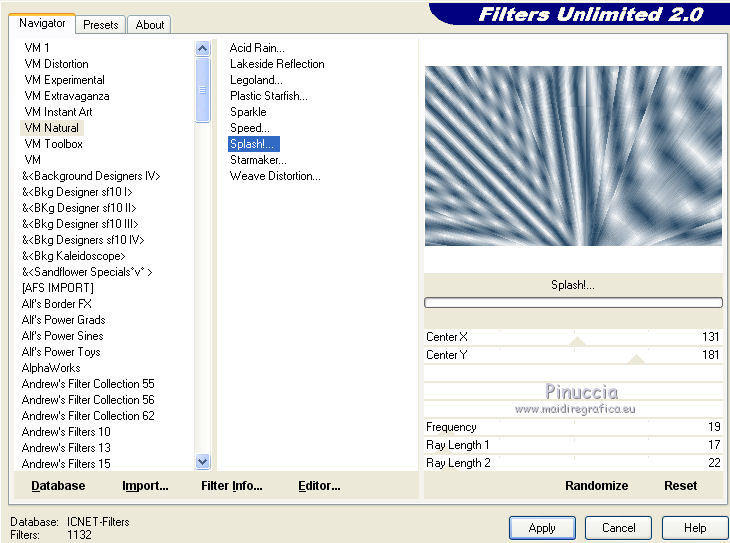Select Andrew's Filters 13
The image size is (730, 543).
[x=66, y=448]
